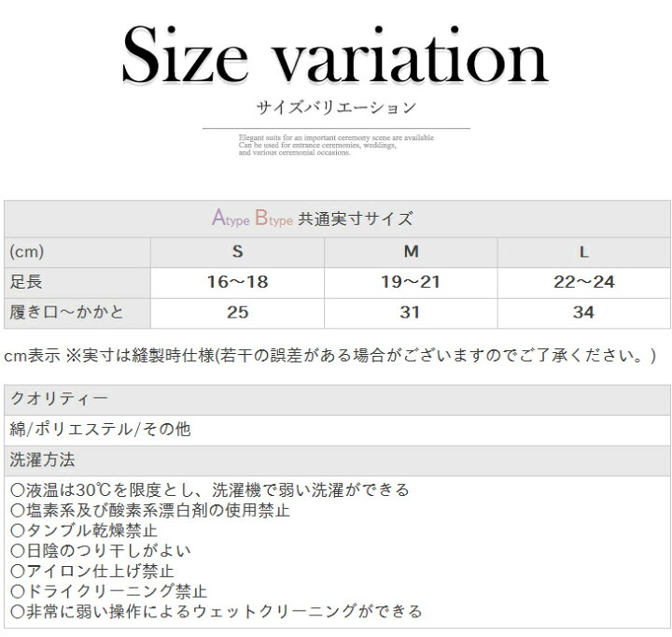Click the small English ceremony description text
Screen dimensions: 672x637
click(335, 145)
